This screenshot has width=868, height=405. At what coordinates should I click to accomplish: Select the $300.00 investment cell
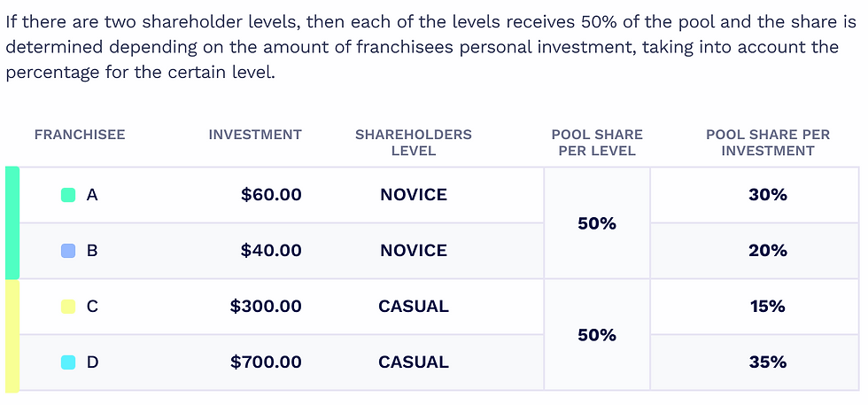click(266, 307)
